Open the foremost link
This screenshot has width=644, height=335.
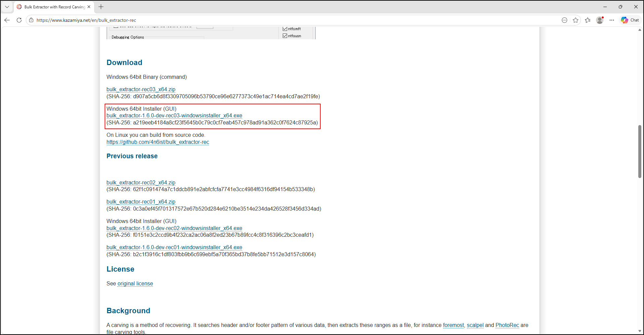(x=453, y=325)
